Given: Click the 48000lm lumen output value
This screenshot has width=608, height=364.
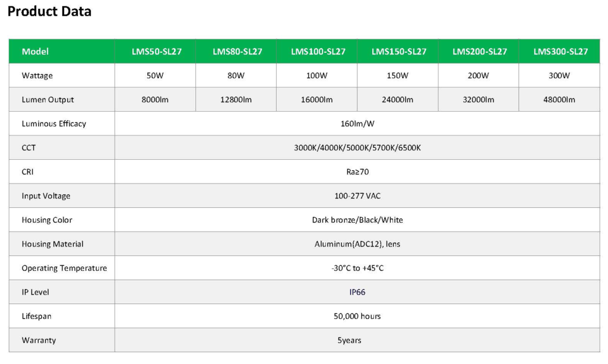Looking at the screenshot, I should (x=559, y=100).
